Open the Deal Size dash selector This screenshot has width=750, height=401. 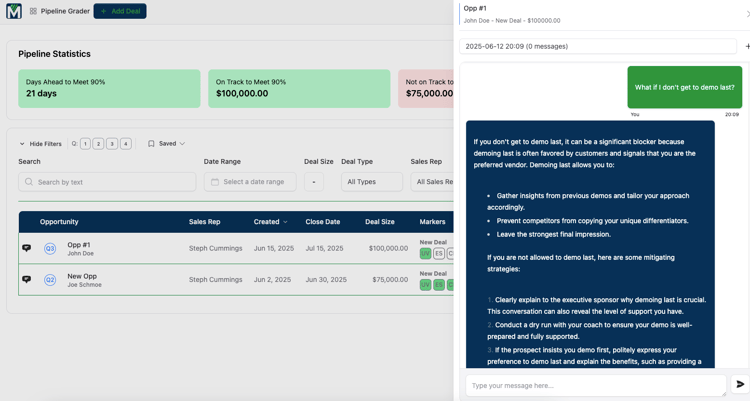coord(314,182)
